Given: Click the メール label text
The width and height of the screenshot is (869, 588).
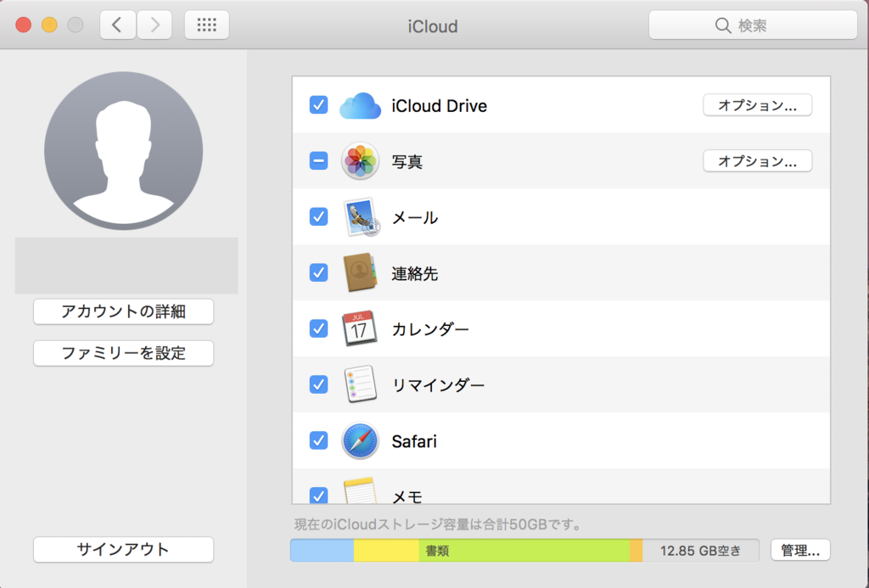Looking at the screenshot, I should click(415, 218).
